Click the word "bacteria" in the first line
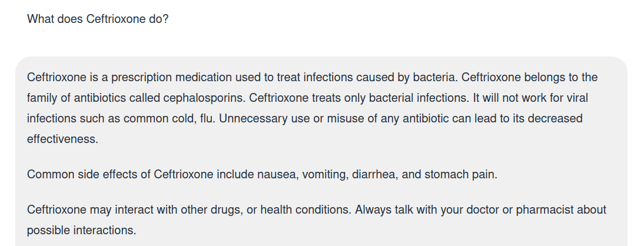644x246 pixels. [x=434, y=77]
